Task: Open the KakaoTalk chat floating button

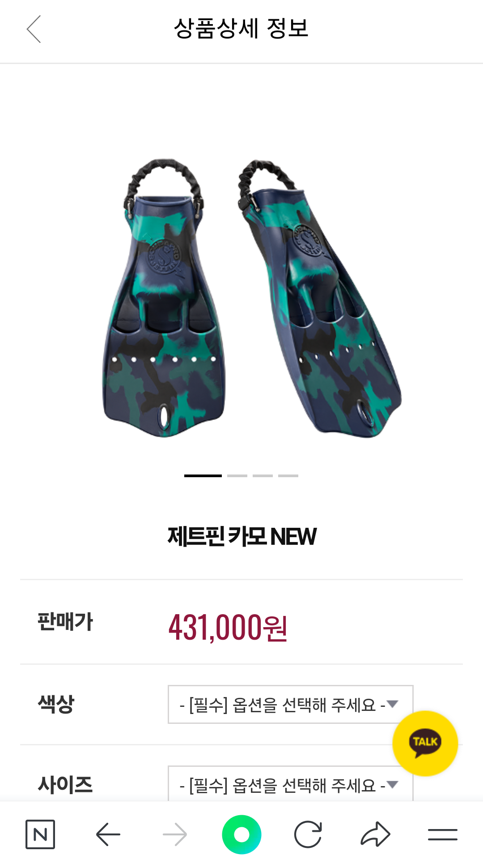Action: 425,743
